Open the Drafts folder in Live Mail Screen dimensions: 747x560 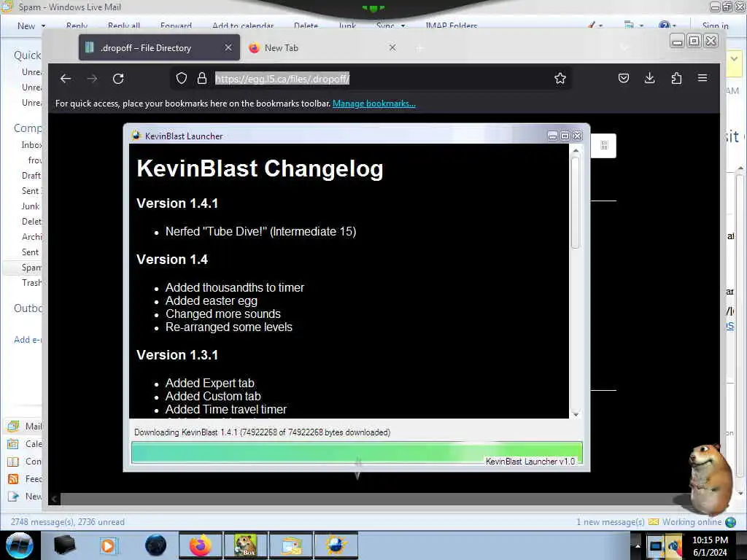click(31, 176)
